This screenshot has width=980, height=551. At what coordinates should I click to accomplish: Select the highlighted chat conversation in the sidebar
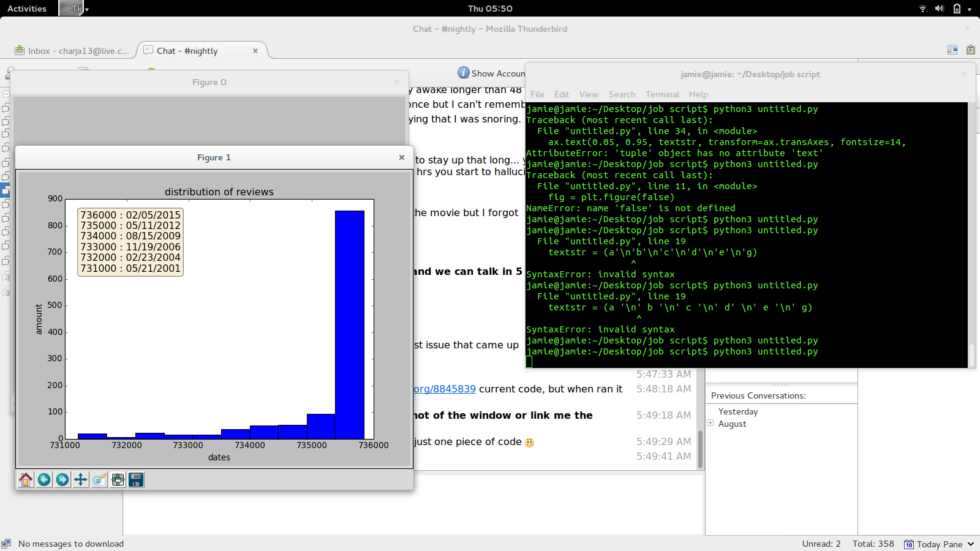point(6,190)
